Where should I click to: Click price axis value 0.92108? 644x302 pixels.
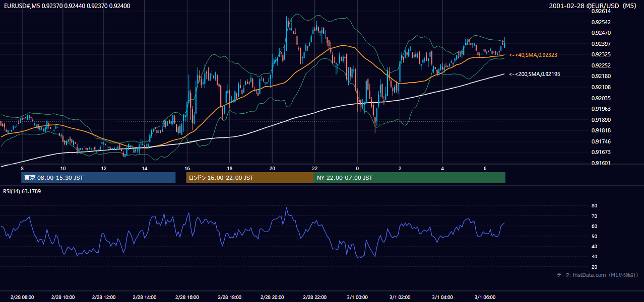[601, 87]
